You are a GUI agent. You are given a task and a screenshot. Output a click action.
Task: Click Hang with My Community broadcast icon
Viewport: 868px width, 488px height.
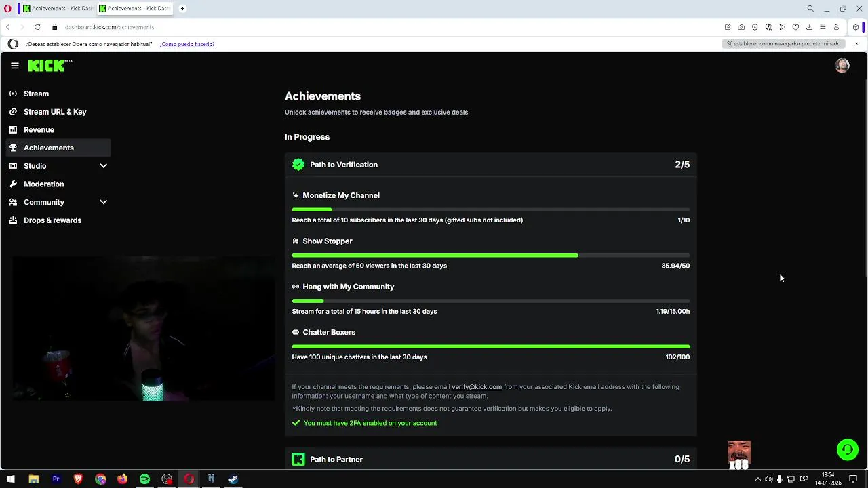(296, 287)
